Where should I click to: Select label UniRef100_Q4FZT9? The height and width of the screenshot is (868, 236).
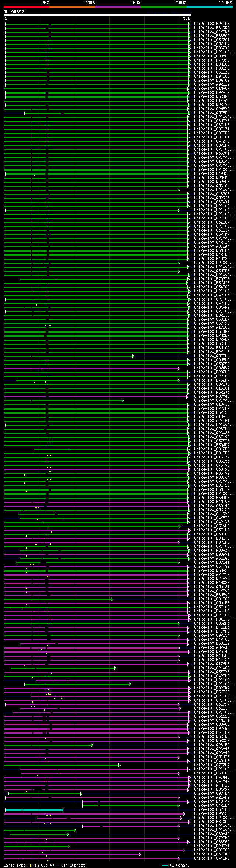click(212, 141)
